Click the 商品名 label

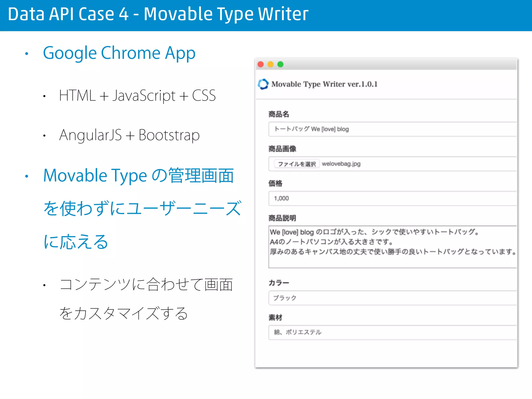point(279,114)
